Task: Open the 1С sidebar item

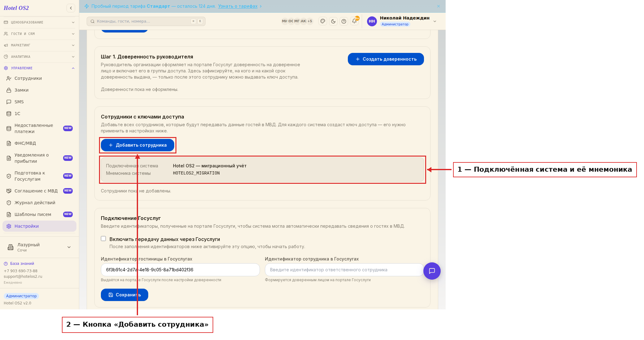Action: pyautogui.click(x=39, y=114)
